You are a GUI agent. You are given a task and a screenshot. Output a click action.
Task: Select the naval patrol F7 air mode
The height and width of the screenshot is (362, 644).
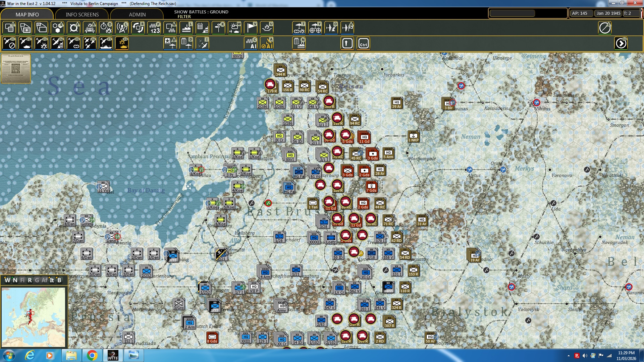click(x=106, y=44)
